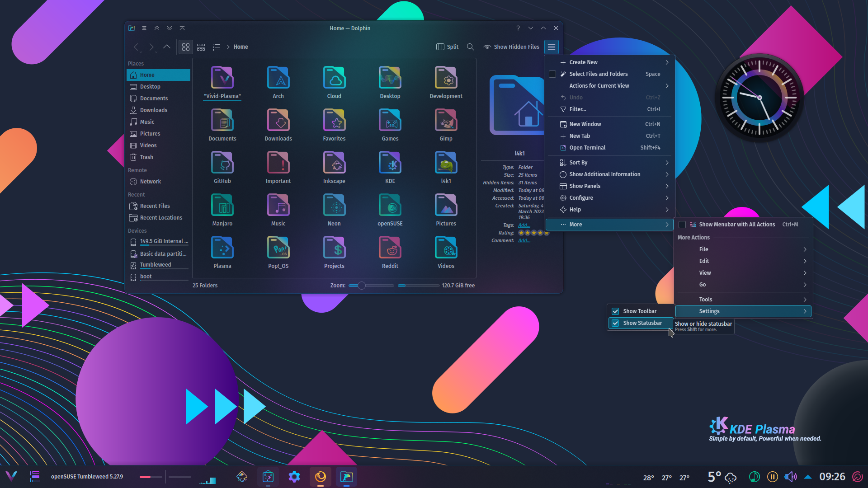Open the Manjaro folder icon
This screenshot has height=488, width=868.
[x=222, y=205]
